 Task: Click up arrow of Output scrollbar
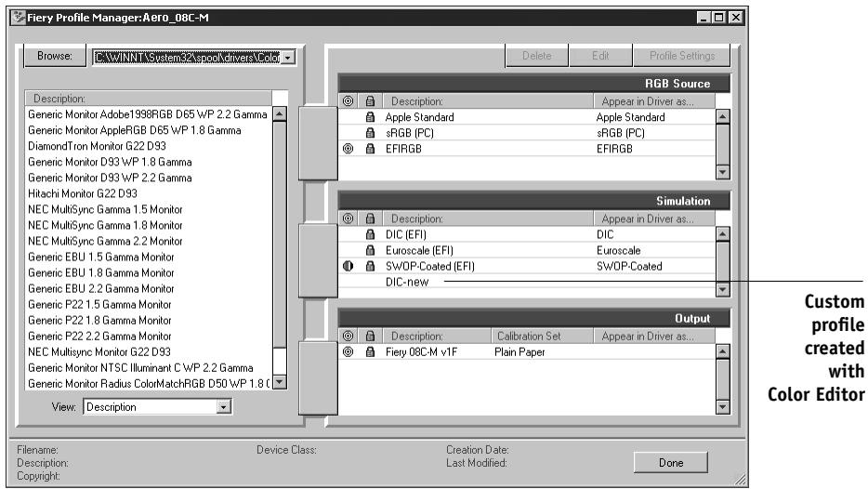pyautogui.click(x=722, y=351)
